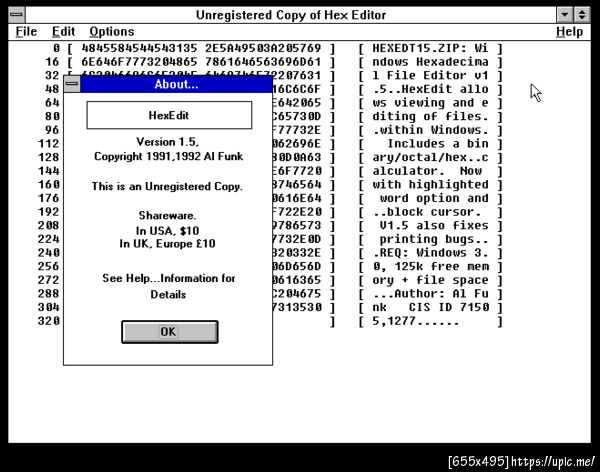Open the Help menu
The height and width of the screenshot is (472, 600).
[569, 31]
